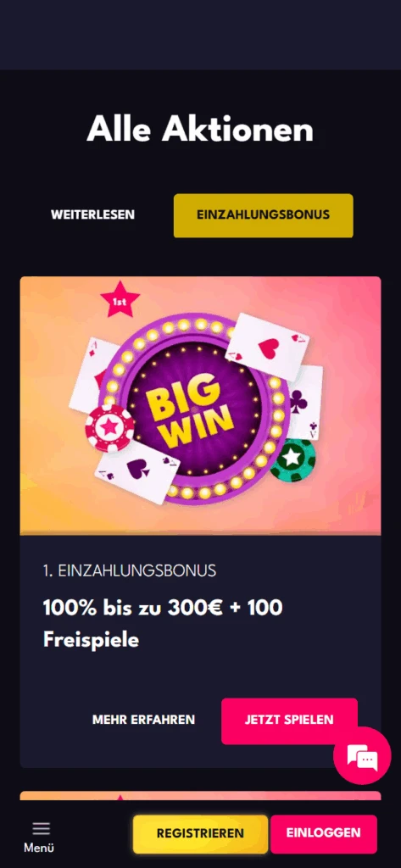
Task: Click the pink EINLOGGEN button
Action: coord(324,834)
